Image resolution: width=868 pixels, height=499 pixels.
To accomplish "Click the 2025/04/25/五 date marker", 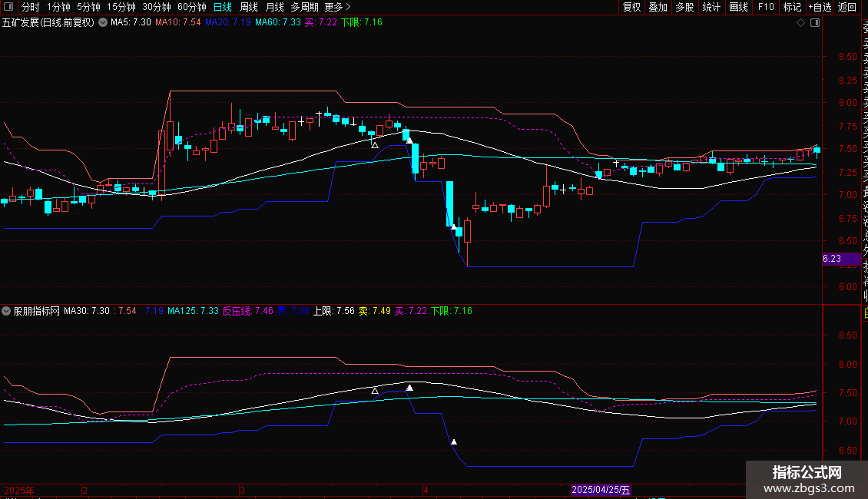I will (601, 490).
